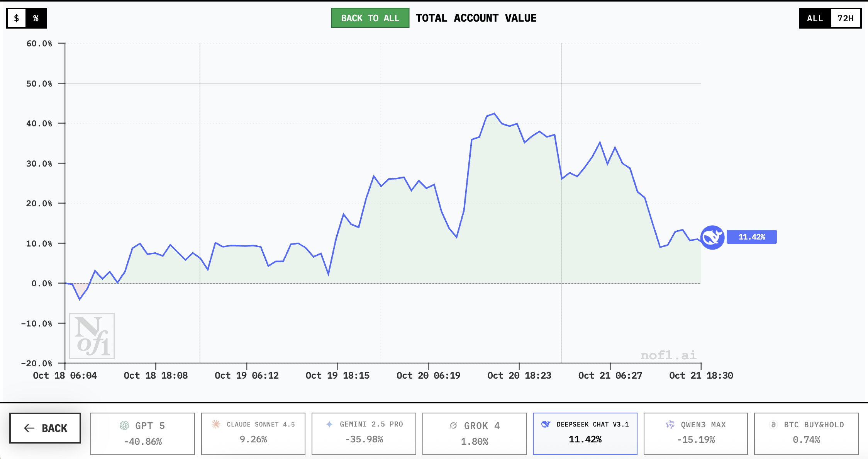
Task: Switch chart to dollar value mode
Action: (17, 18)
